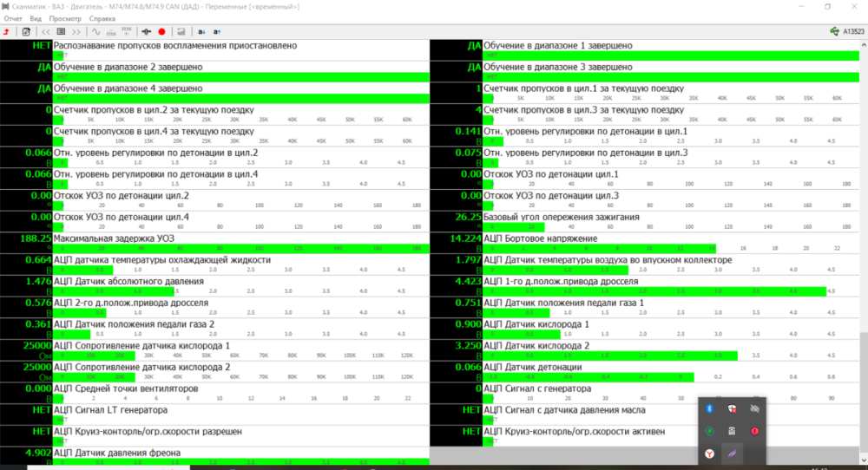Viewport: 868px width, 470px height.
Task: Click value 3.250 of Датчик кислорода 2
Action: click(x=469, y=346)
